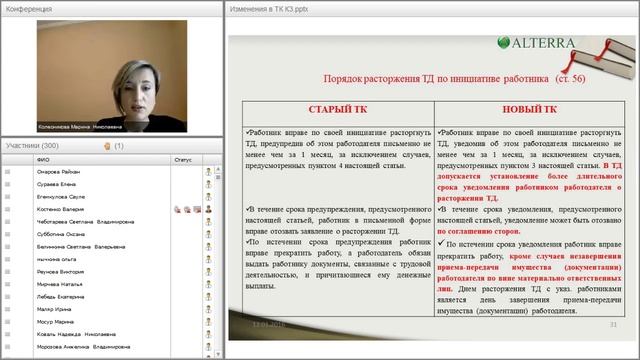Click the presenter name caption on video

pyautogui.click(x=80, y=127)
